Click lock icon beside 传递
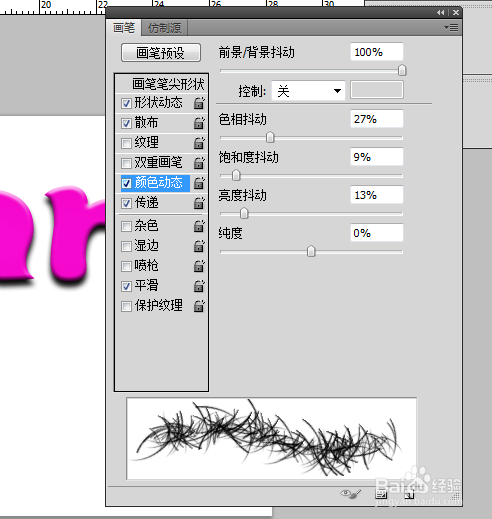This screenshot has width=492, height=519. click(x=199, y=203)
